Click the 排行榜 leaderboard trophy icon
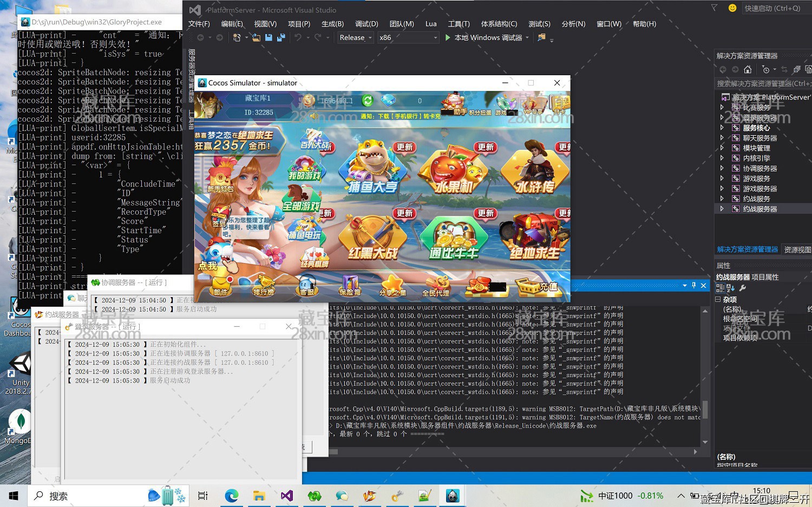This screenshot has height=507, width=812. (x=264, y=285)
